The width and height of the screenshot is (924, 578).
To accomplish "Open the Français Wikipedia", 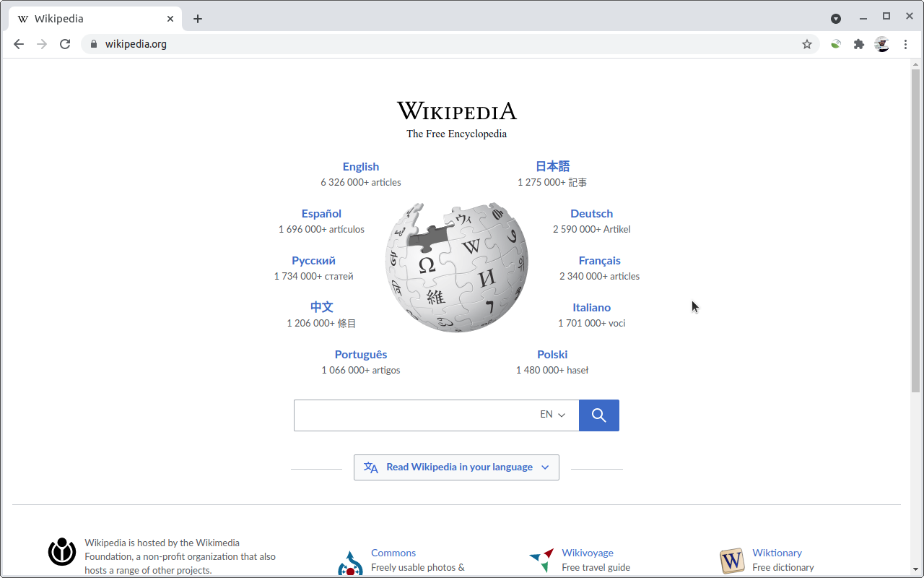I will [599, 261].
